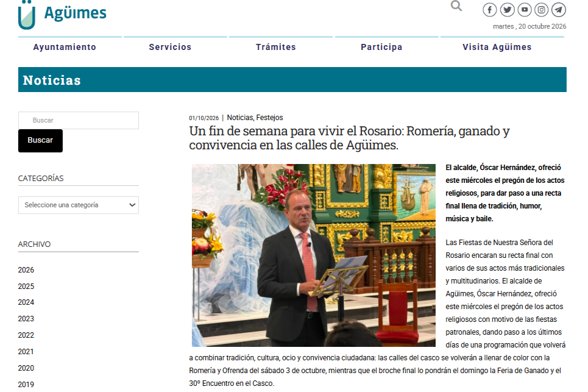Click the ARCHIVO sidebar heading
Image resolution: width=588 pixels, height=392 pixels.
34,244
